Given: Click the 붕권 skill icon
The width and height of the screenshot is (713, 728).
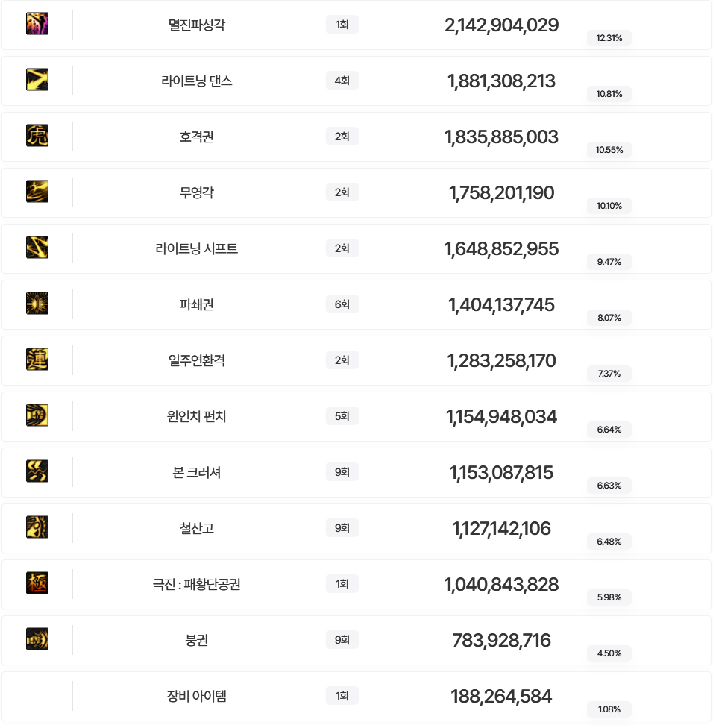Looking at the screenshot, I should pos(37,639).
